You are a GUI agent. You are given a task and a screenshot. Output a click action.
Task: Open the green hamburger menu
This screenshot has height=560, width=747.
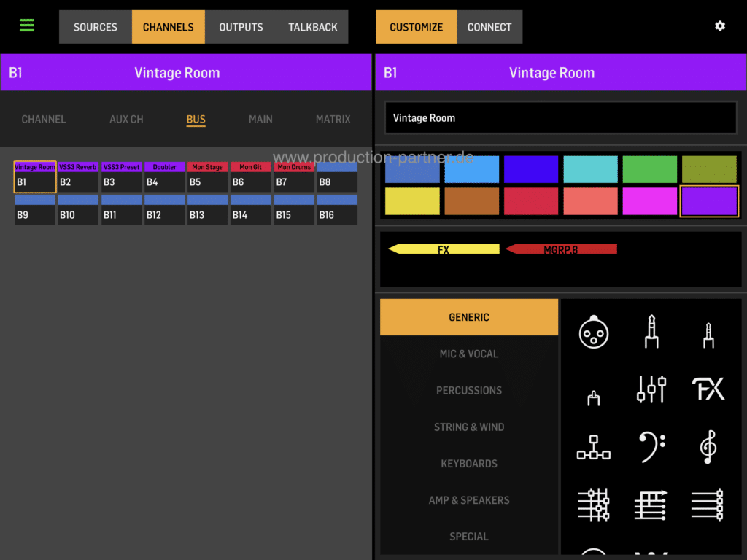point(27,26)
